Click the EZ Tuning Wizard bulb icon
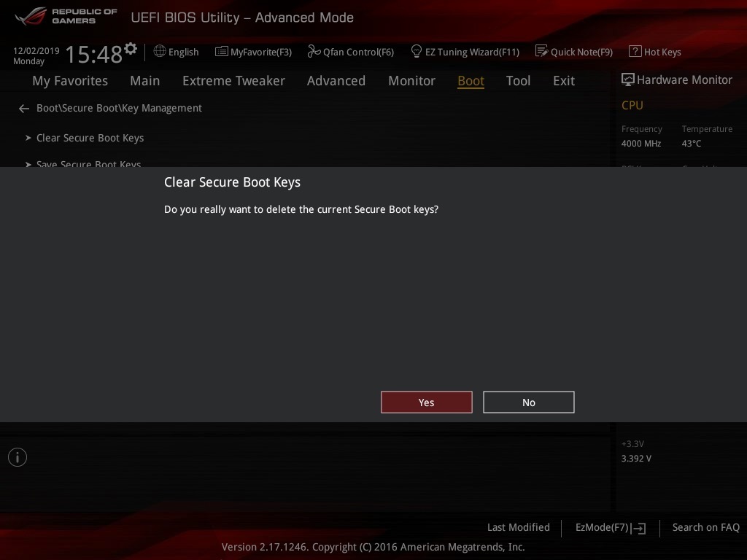Image resolution: width=747 pixels, height=560 pixels. coord(417,51)
